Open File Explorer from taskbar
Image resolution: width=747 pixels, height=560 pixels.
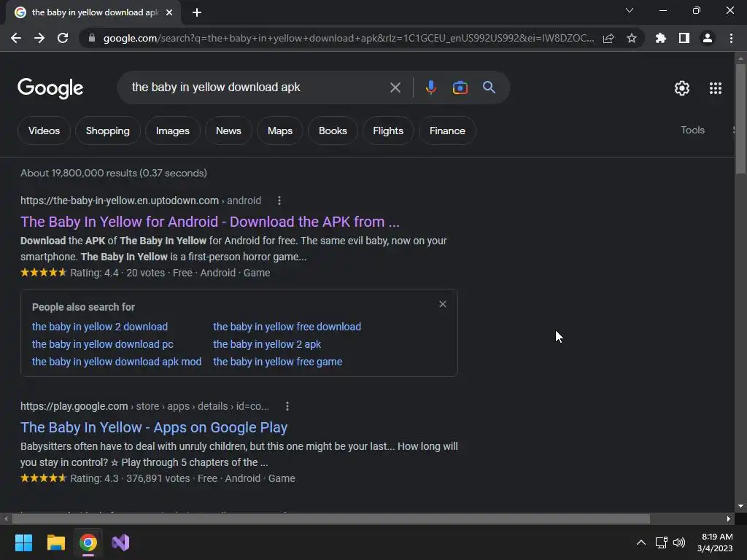tap(55, 542)
